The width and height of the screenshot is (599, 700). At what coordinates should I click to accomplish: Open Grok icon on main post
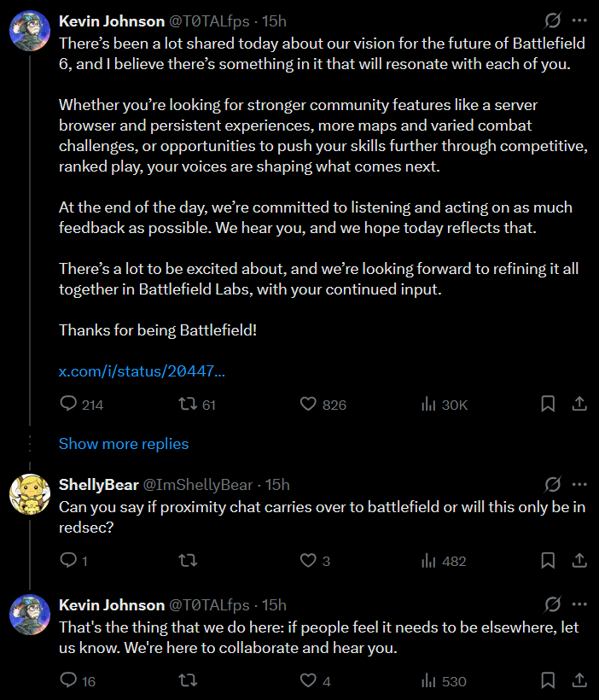click(x=552, y=20)
